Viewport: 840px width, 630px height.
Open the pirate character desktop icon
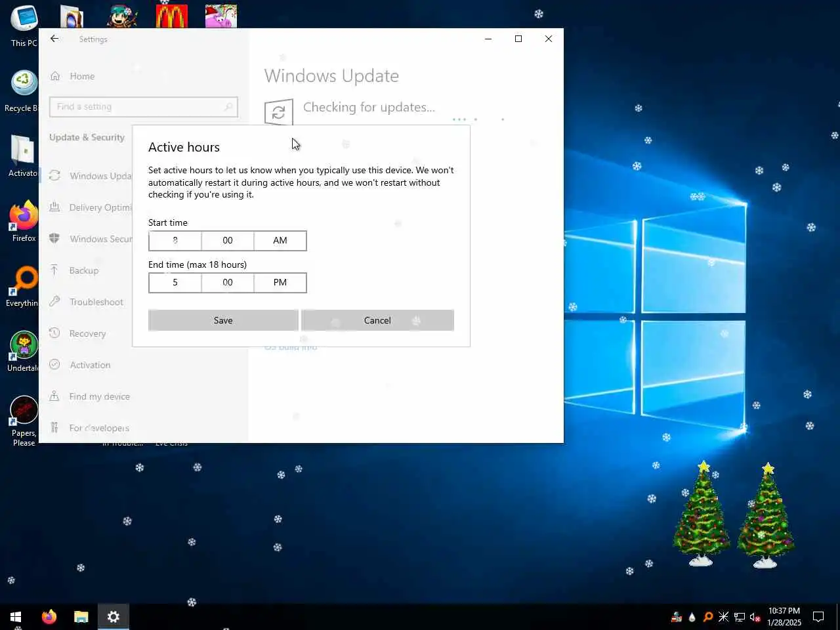coord(123,16)
